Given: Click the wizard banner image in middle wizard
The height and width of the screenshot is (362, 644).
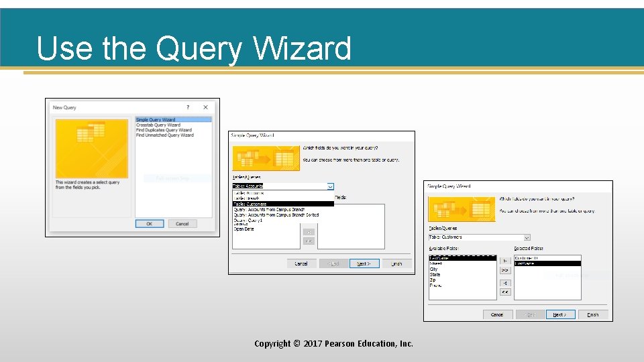Looking at the screenshot, I should click(266, 158).
